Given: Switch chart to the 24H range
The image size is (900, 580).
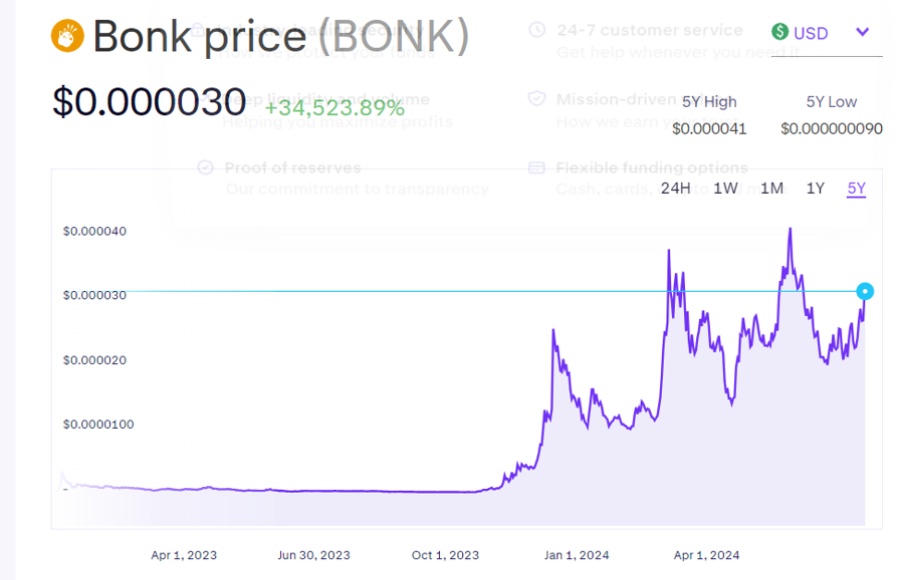Looking at the screenshot, I should pos(676,189).
